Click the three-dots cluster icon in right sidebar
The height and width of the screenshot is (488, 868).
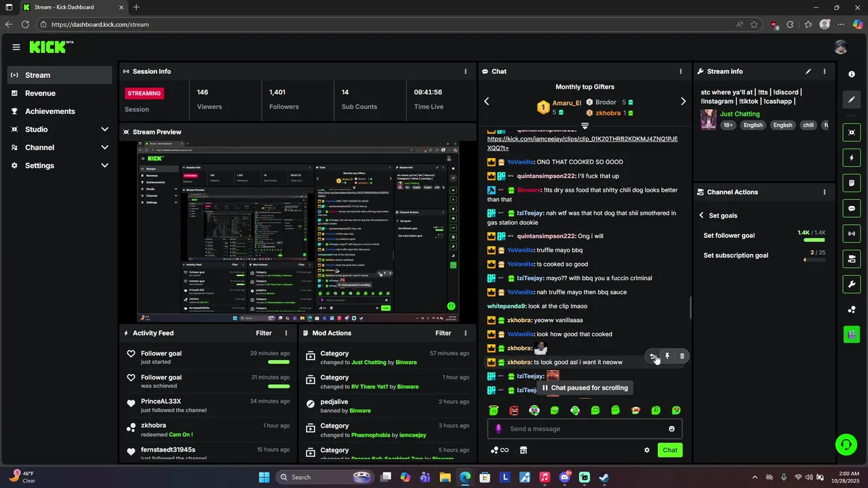click(852, 310)
